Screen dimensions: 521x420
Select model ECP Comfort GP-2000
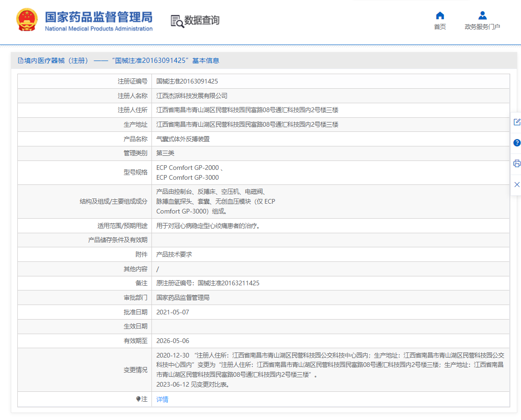tap(188, 168)
